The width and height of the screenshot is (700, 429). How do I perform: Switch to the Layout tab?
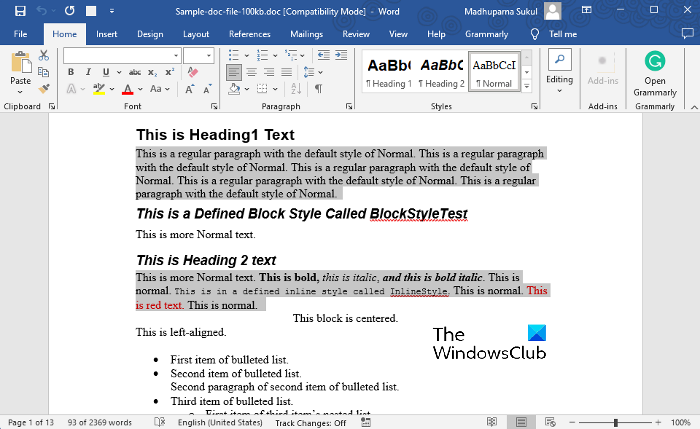(x=196, y=34)
